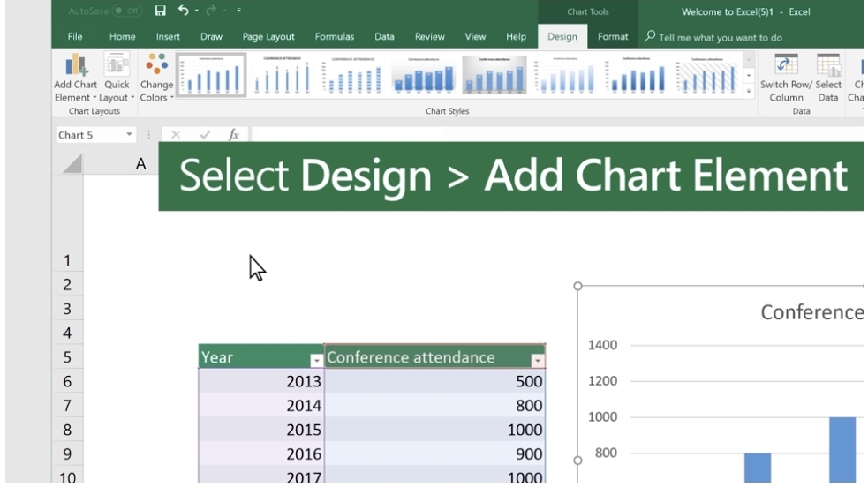Click attendance cell with value 500
Image resolution: width=868 pixels, height=487 pixels.
click(435, 381)
